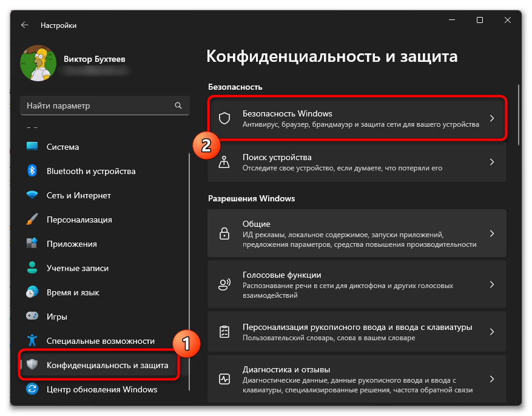Click the shield icon for Конфиденциальность и защита

pos(32,364)
